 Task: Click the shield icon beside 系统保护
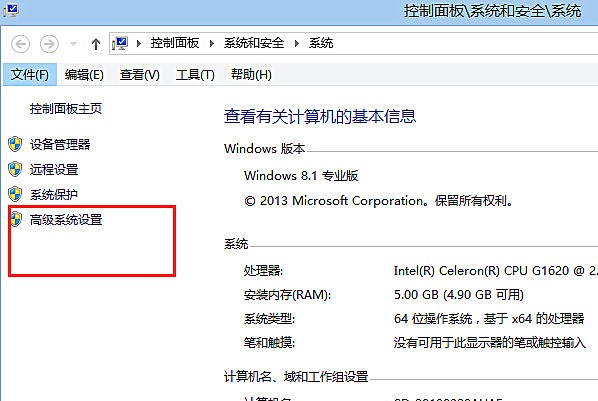click(x=15, y=194)
